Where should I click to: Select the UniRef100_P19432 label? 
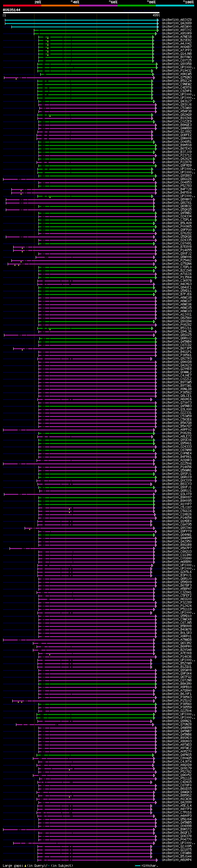[177, 71]
